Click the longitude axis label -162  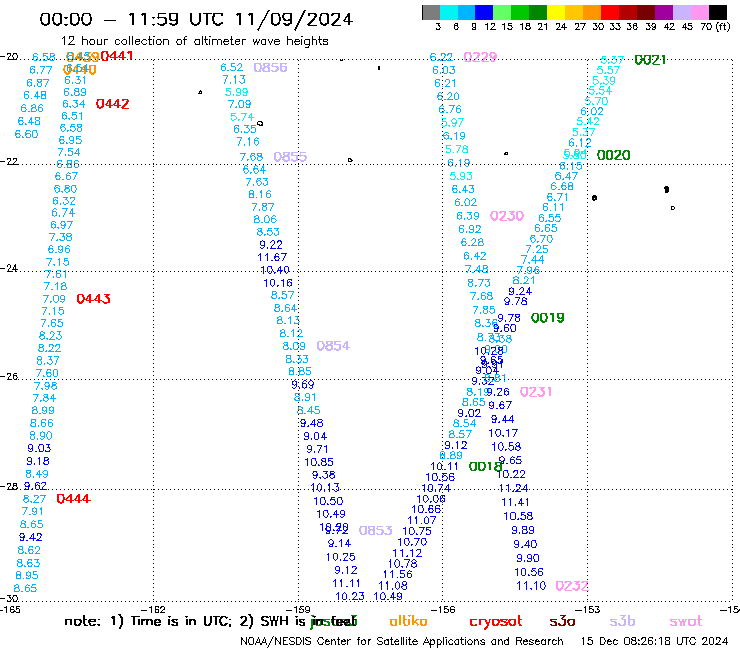pos(153,609)
